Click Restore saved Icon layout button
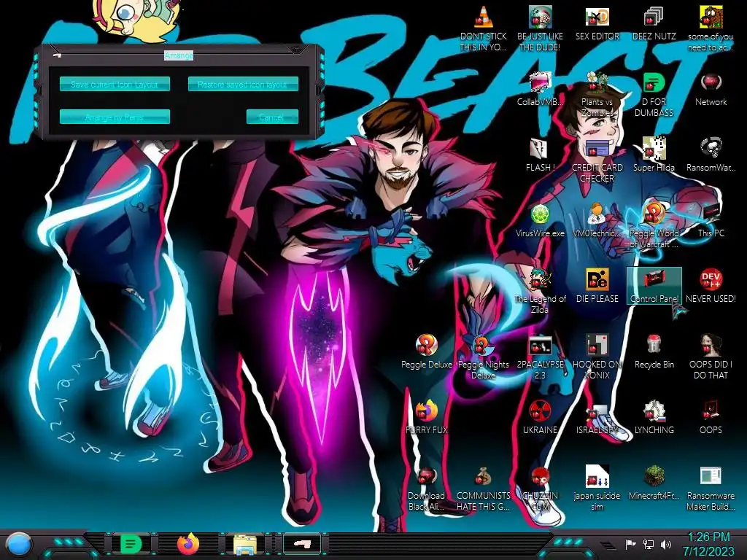This screenshot has width=747, height=560. pos(243,85)
